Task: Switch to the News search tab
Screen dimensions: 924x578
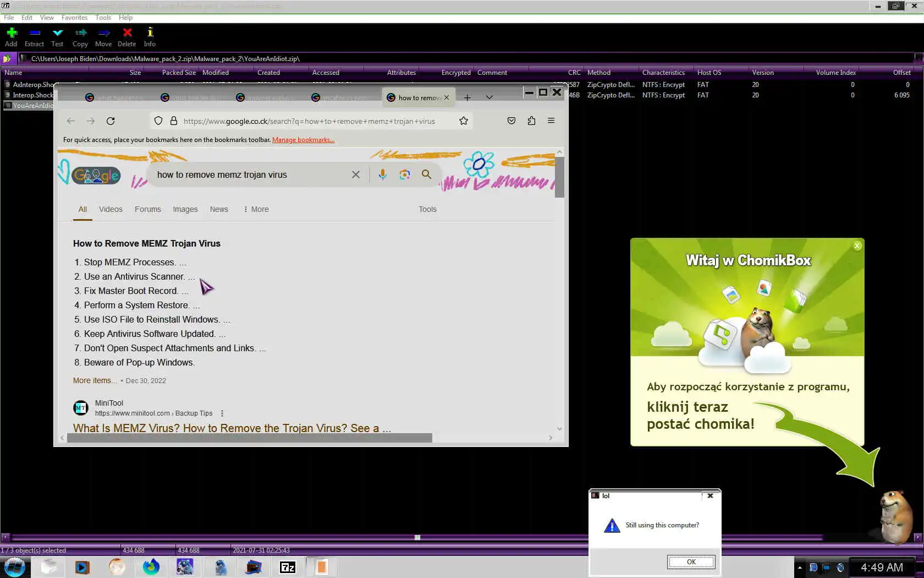Action: [x=219, y=209]
